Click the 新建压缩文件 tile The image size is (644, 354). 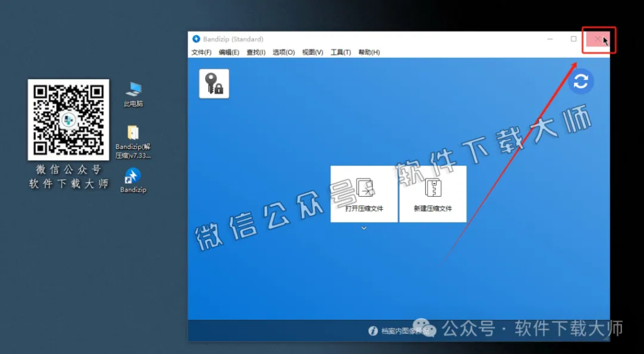click(x=433, y=194)
